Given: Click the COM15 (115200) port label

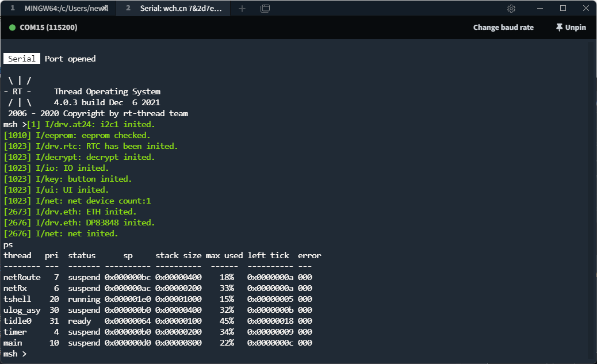Looking at the screenshot, I should 48,28.
